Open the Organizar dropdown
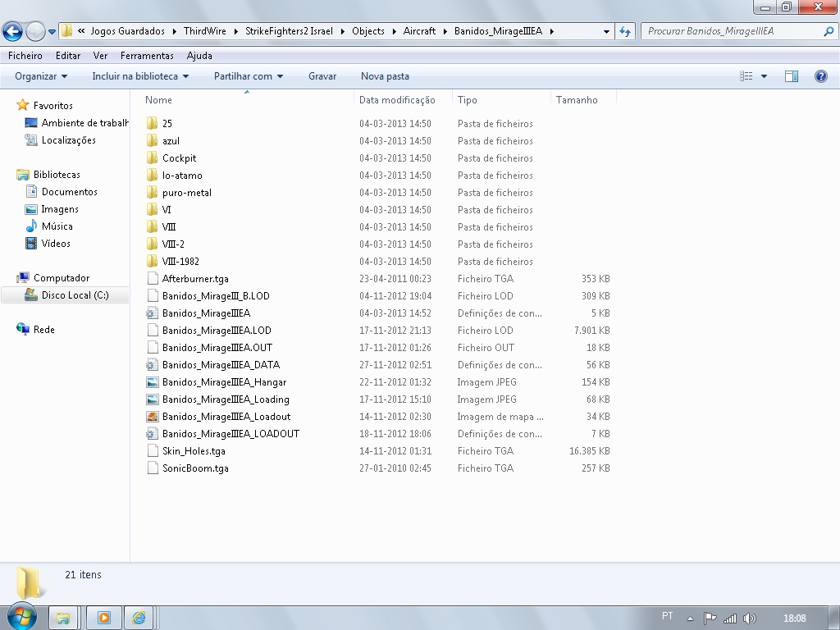840x630 pixels. tap(41, 76)
